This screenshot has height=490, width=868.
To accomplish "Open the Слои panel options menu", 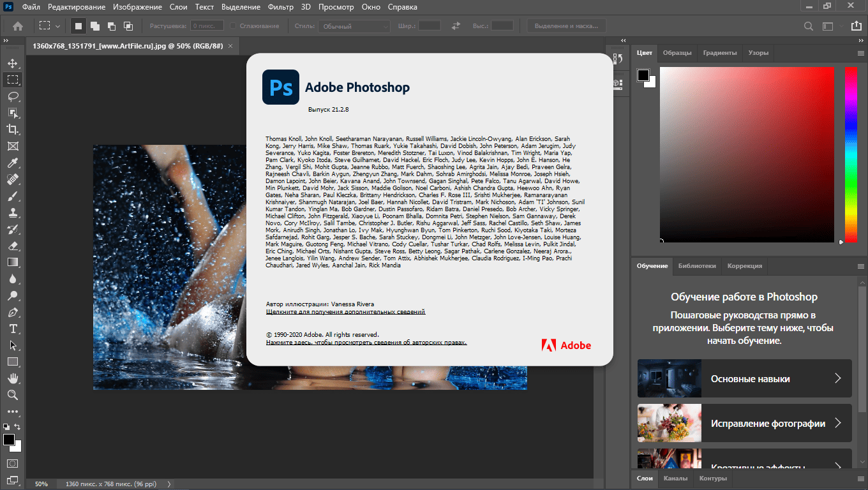I will (x=860, y=479).
